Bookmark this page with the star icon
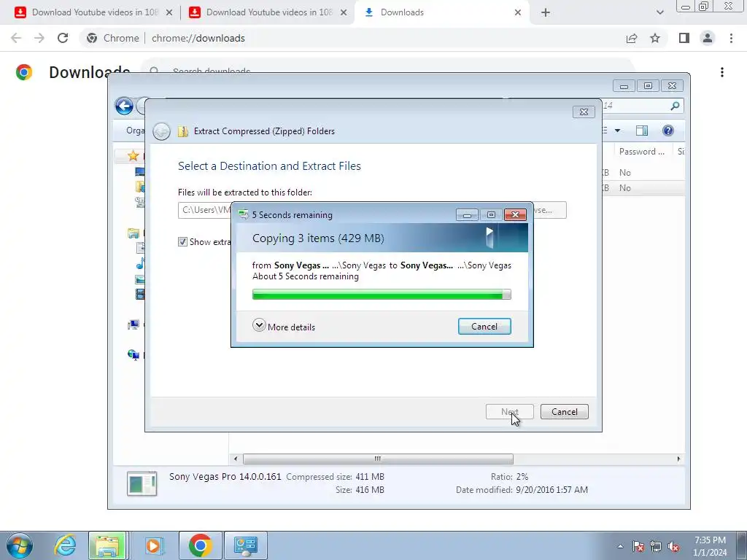Screen dimensions: 747x560 click(655, 38)
